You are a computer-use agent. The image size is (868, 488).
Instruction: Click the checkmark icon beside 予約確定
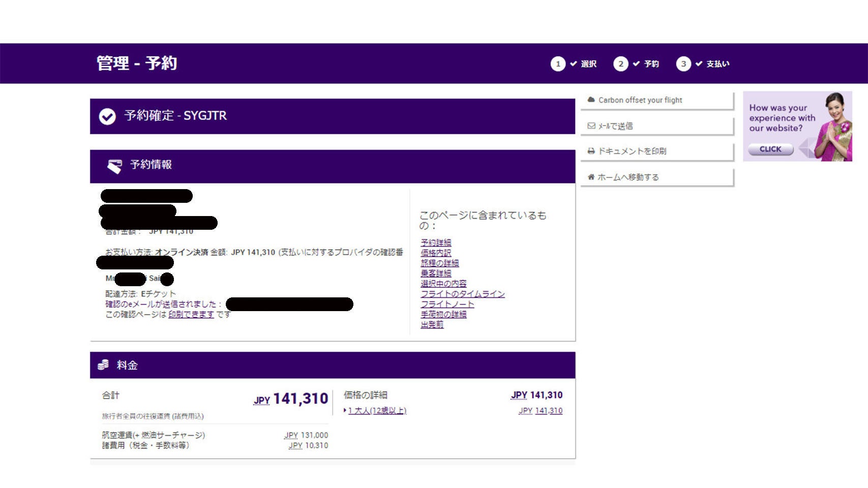click(107, 116)
